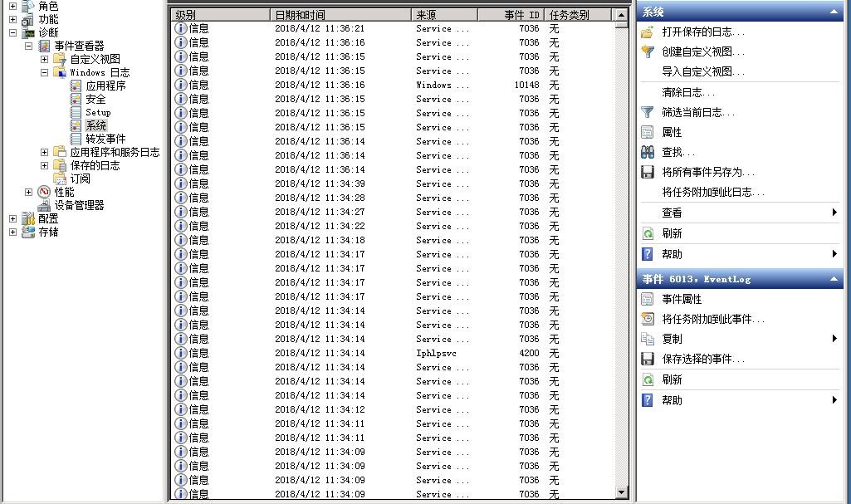851x504 pixels.
Task: Sort by the 事件 ID column header
Action: point(511,15)
